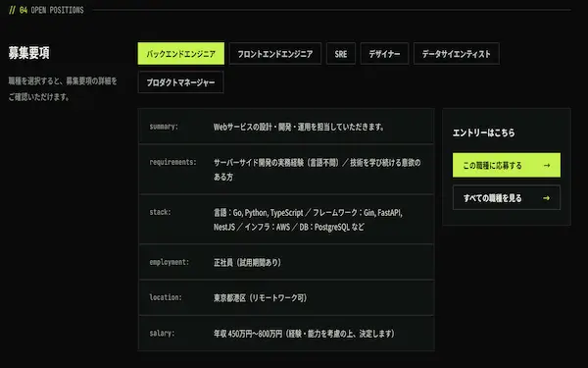This screenshot has width=588, height=368.
Task: Click the 正社員（試用期間あり） text
Action: [x=247, y=262]
